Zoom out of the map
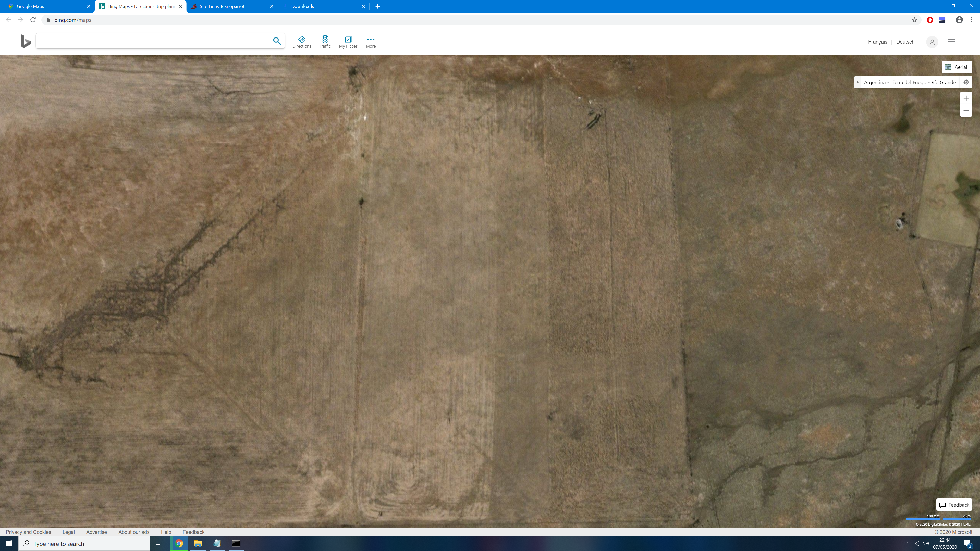This screenshot has width=980, height=551. click(966, 111)
